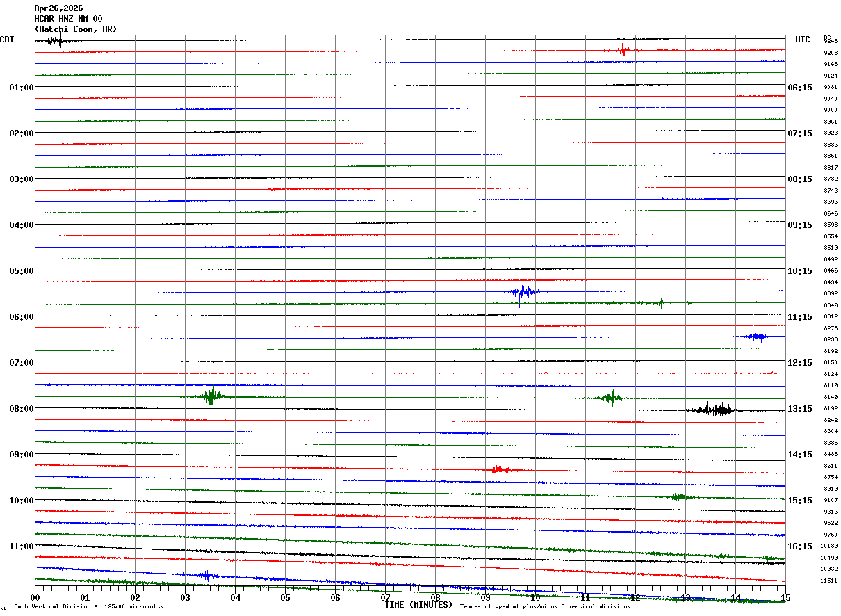The width and height of the screenshot is (841, 616).
Task: Click the DC offset value '8646'
Action: 831,213
